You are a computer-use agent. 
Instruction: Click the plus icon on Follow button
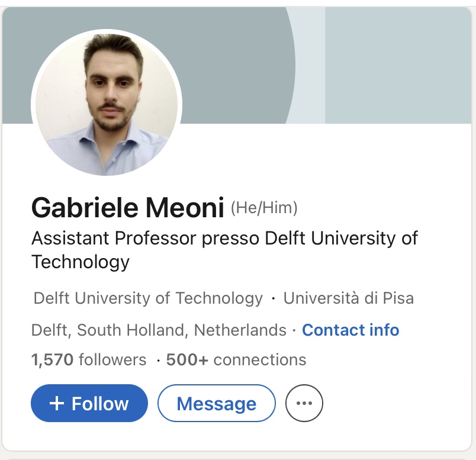[x=56, y=403]
